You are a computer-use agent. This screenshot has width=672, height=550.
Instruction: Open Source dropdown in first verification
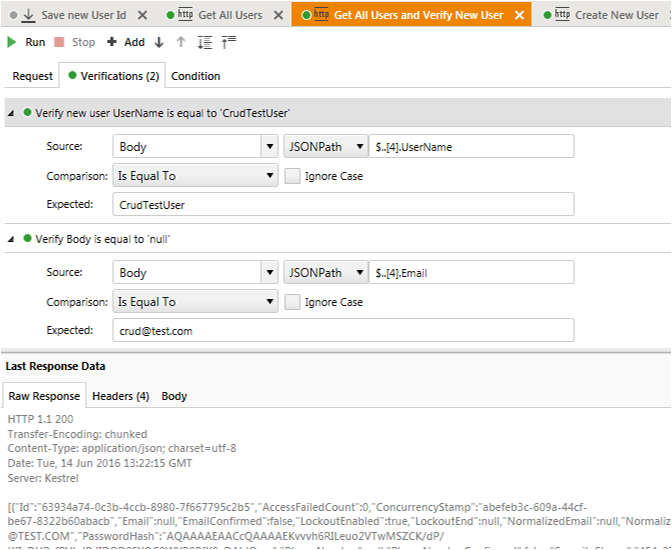[268, 147]
